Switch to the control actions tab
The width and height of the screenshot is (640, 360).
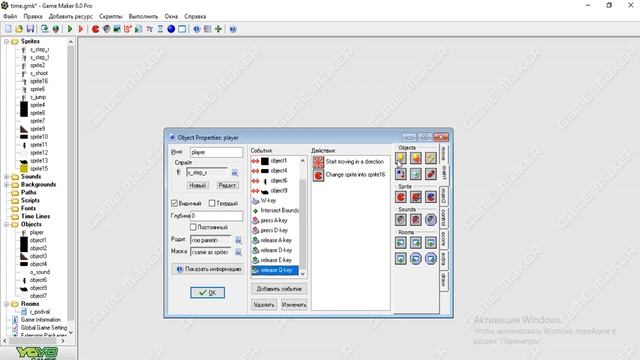[x=444, y=217]
